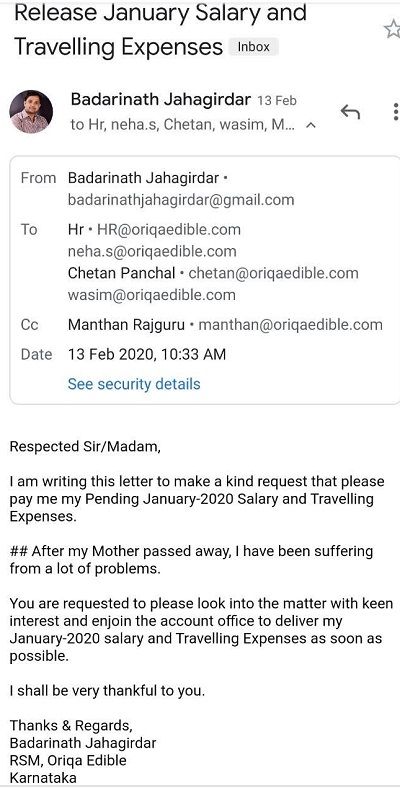This screenshot has width=400, height=788.
Task: Tap the reply arrow icon
Action: click(x=350, y=111)
